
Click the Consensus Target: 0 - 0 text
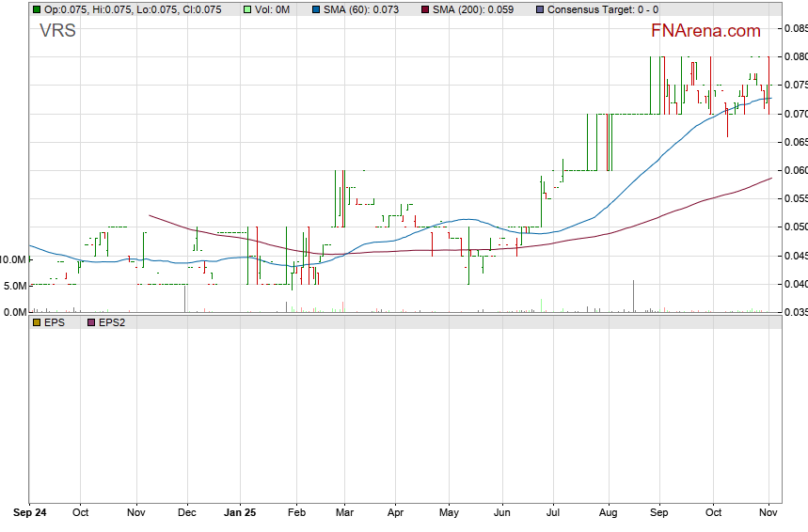point(603,9)
